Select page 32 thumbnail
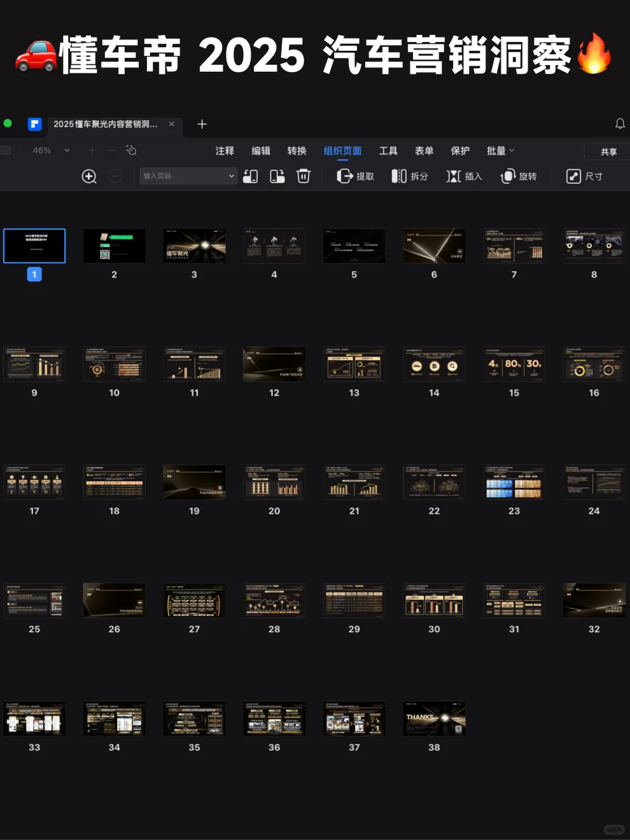Screen dimensions: 630x840 click(x=594, y=600)
